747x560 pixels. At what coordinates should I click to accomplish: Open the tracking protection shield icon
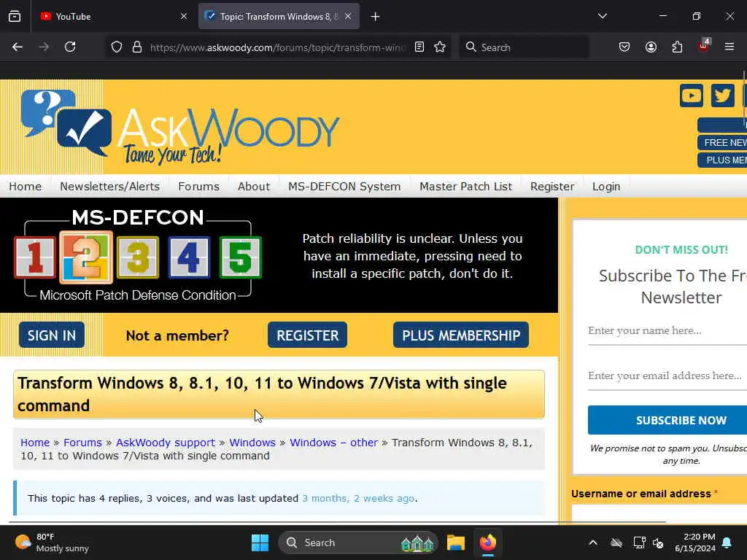(x=117, y=47)
